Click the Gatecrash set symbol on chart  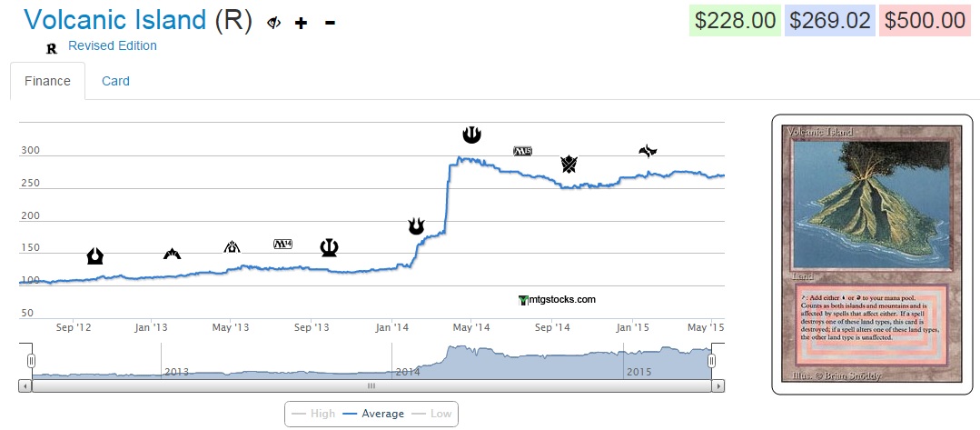(172, 254)
